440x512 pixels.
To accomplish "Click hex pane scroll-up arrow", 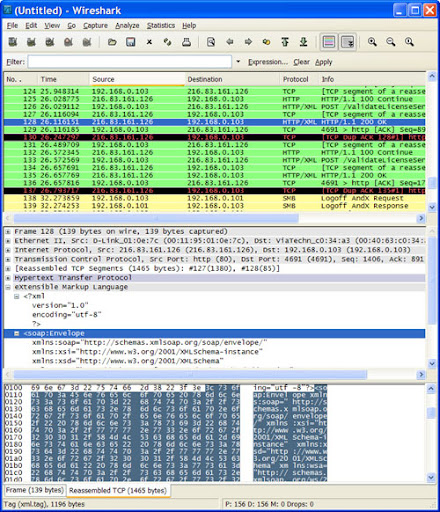I will (431, 389).
